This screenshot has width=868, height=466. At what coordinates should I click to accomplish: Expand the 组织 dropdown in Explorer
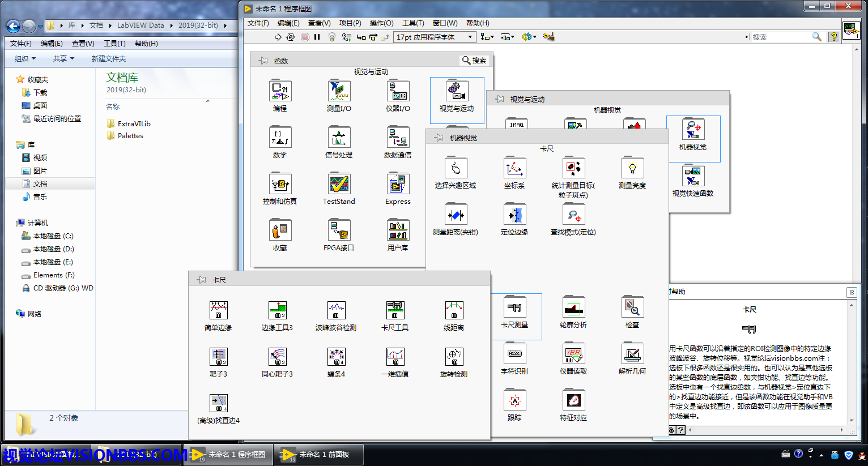pos(25,59)
